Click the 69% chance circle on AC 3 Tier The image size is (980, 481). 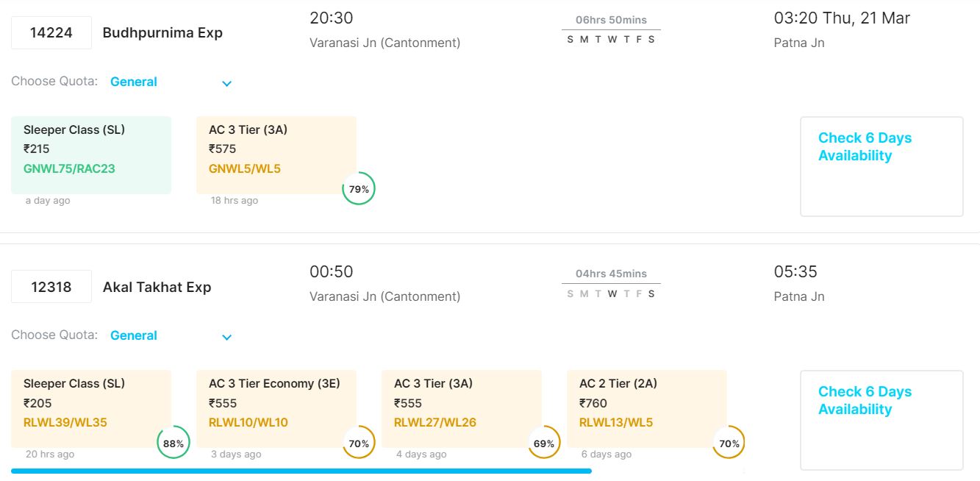544,443
